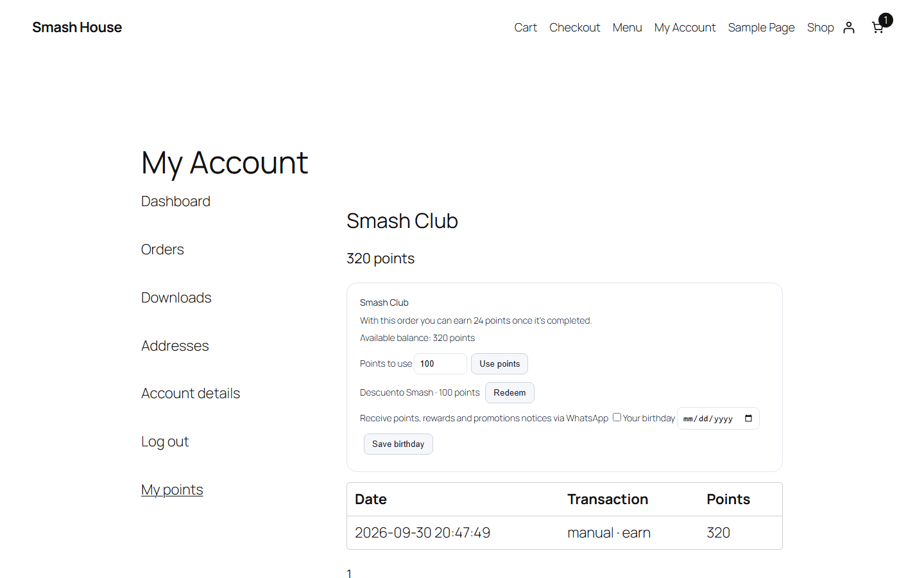Open Addresses in account sidebar
This screenshot has width=924, height=578.
175,346
